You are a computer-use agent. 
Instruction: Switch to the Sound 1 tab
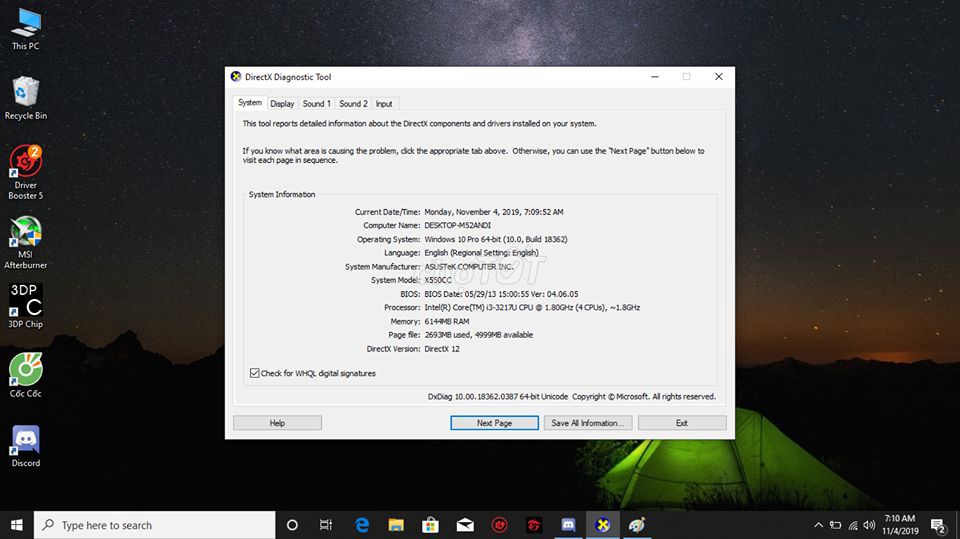[317, 104]
